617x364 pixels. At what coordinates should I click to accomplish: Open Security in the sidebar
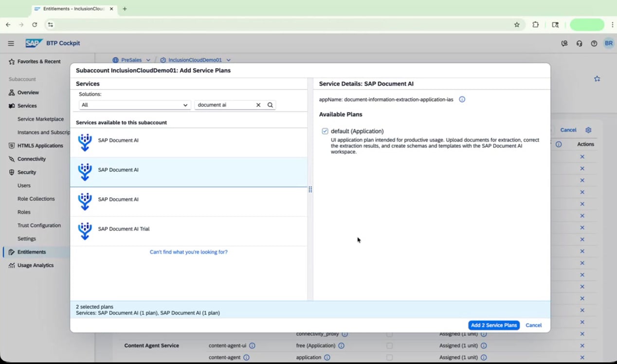[x=27, y=172]
